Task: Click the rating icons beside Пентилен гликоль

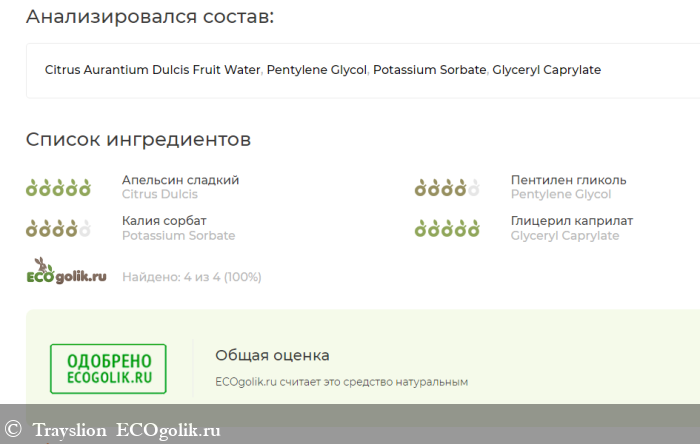Action: [x=447, y=187]
